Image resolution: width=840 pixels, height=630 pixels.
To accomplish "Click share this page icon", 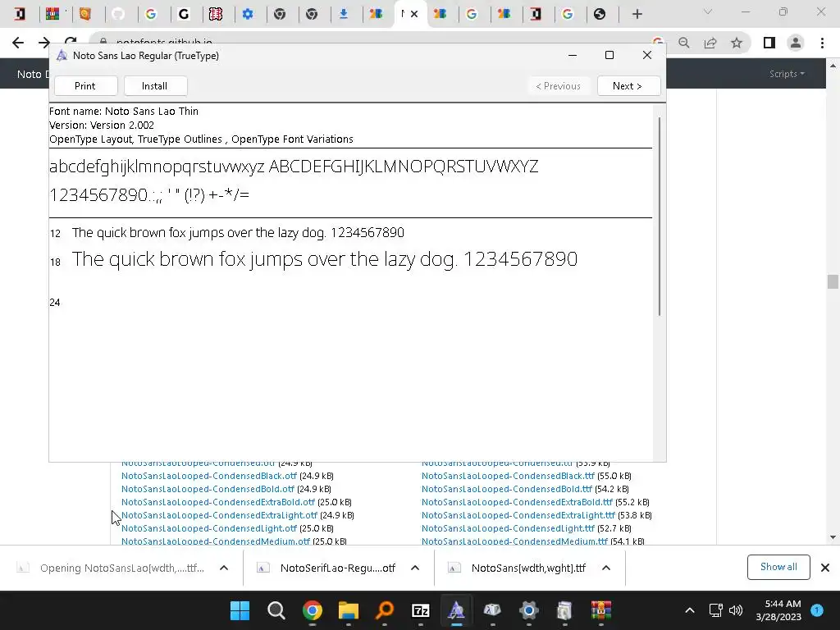I will pos(710,43).
